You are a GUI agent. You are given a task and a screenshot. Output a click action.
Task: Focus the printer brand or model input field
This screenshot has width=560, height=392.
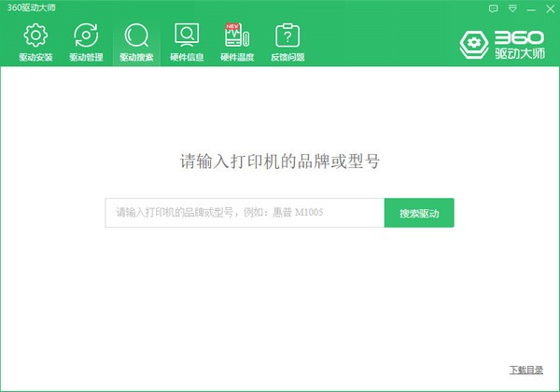coord(245,213)
